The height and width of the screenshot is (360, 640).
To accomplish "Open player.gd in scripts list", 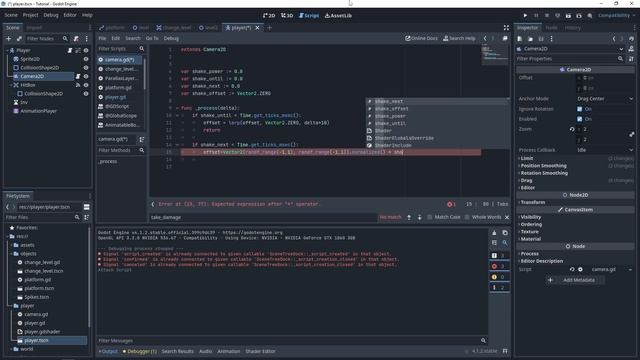I will tap(116, 97).
